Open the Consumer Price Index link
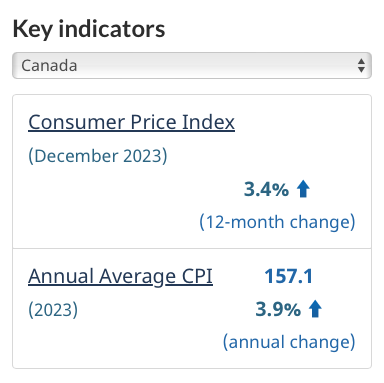384x383 pixels. [132, 122]
